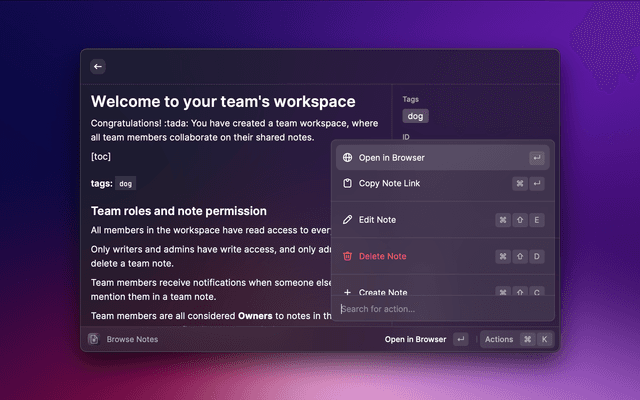Click the Team roles and note permission heading
640x400 pixels.
(x=178, y=211)
